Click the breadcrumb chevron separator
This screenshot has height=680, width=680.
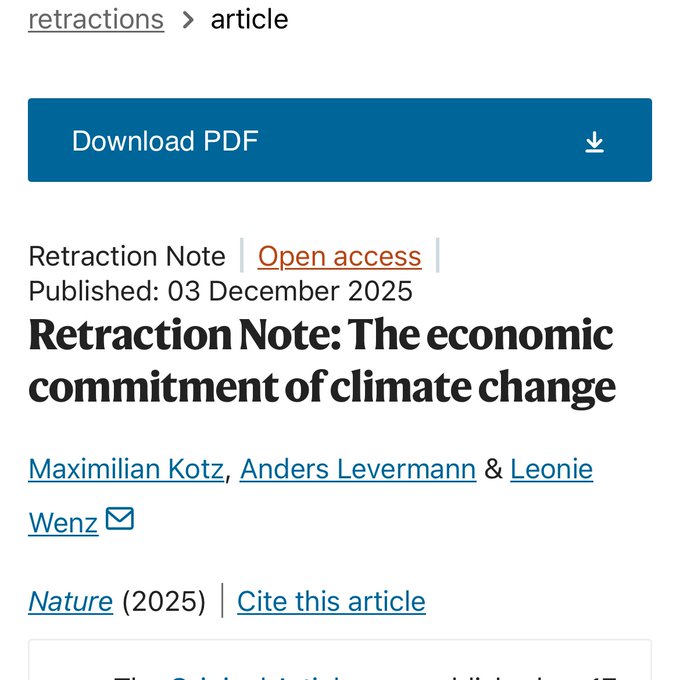[188, 19]
